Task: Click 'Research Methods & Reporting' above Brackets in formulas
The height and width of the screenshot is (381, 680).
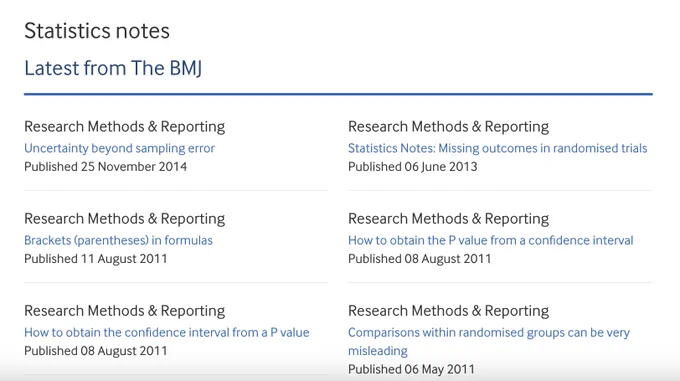Action: [x=124, y=218]
